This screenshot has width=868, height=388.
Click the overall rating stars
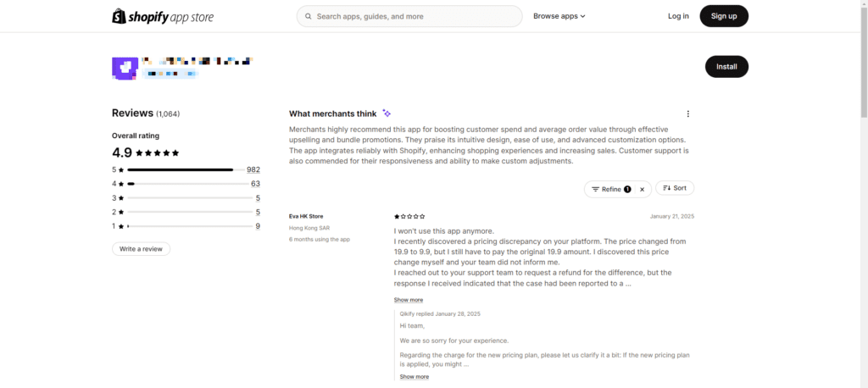pyautogui.click(x=158, y=153)
